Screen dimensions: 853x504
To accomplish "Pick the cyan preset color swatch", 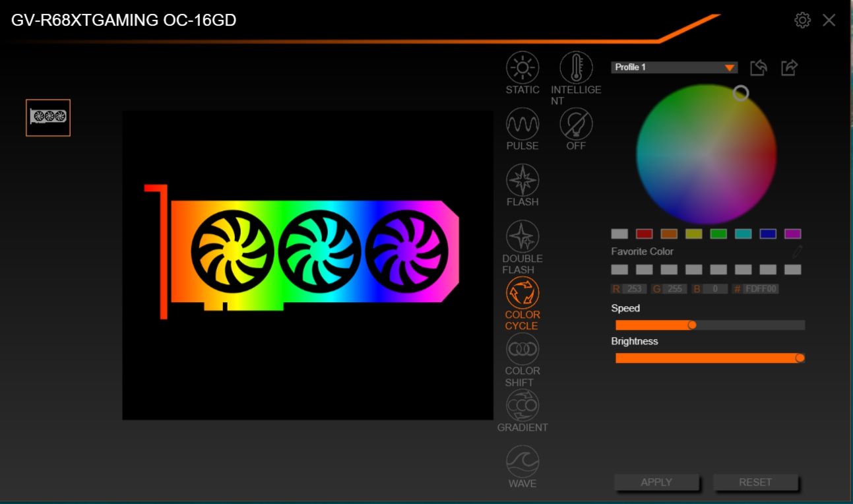I will coord(743,234).
